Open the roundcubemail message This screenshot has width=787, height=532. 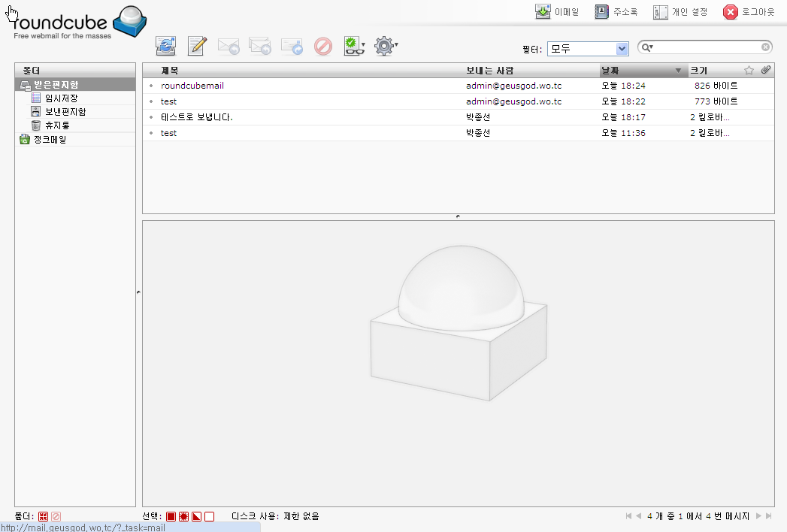pos(192,86)
